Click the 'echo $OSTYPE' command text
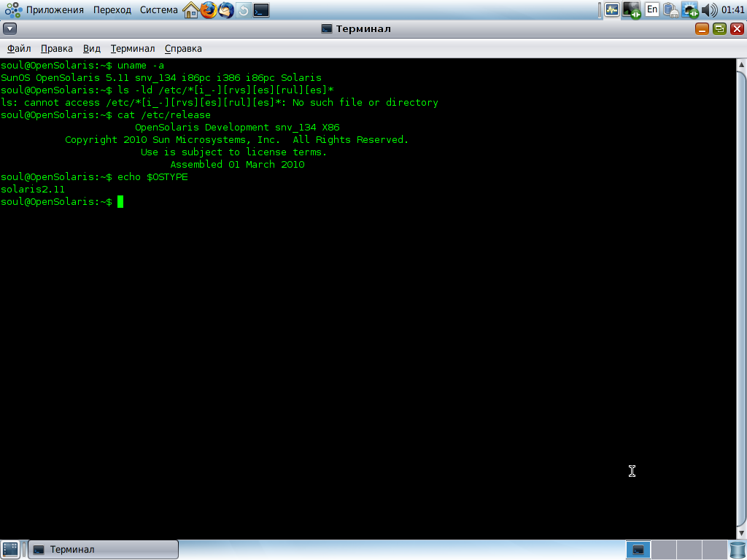Image resolution: width=747 pixels, height=560 pixels. pyautogui.click(x=152, y=176)
